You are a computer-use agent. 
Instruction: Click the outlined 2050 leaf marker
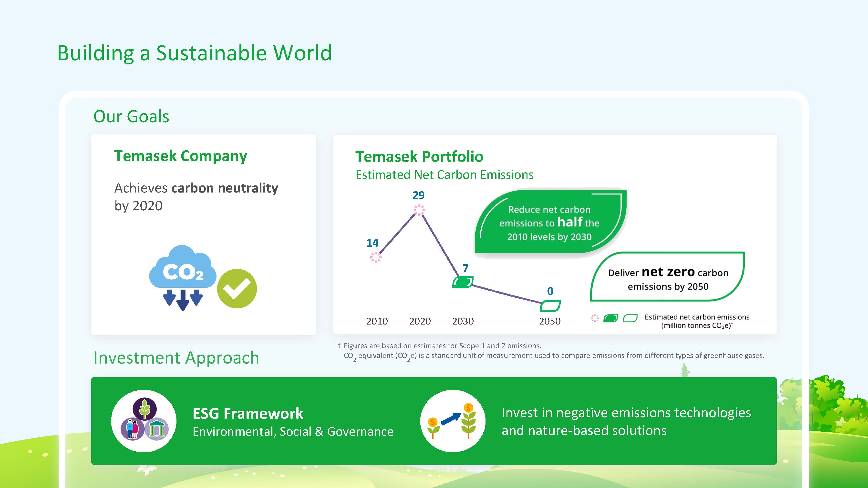tap(550, 306)
